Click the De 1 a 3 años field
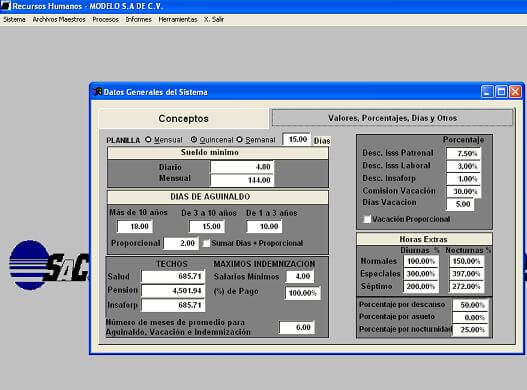The image size is (527, 390). [x=264, y=226]
